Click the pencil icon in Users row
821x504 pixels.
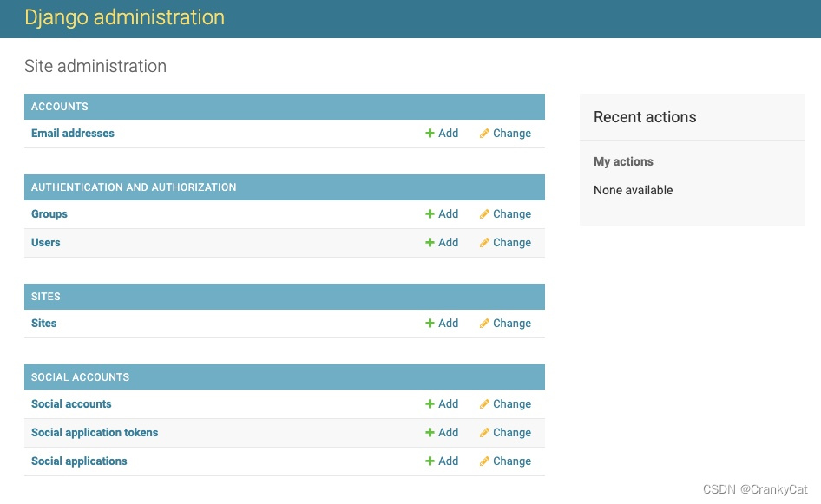pos(484,243)
